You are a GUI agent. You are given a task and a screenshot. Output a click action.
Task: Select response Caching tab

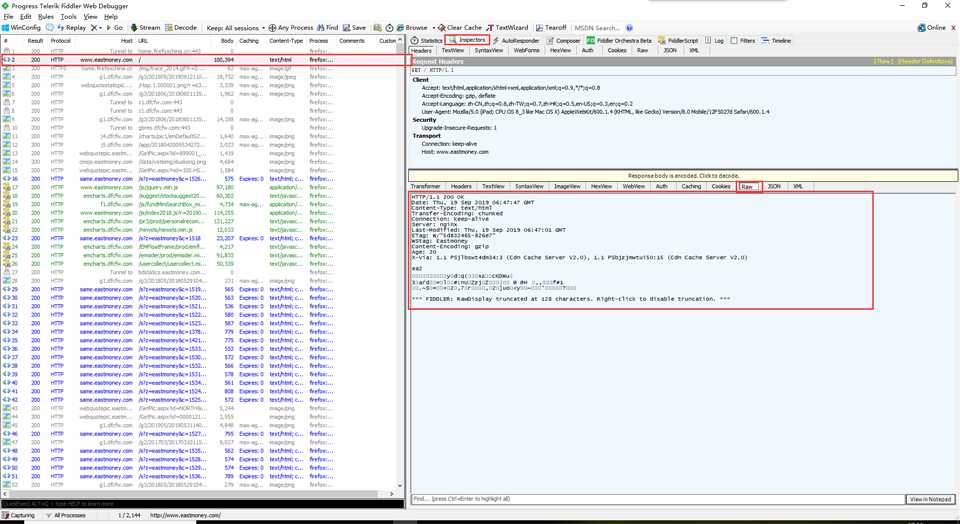click(x=691, y=186)
